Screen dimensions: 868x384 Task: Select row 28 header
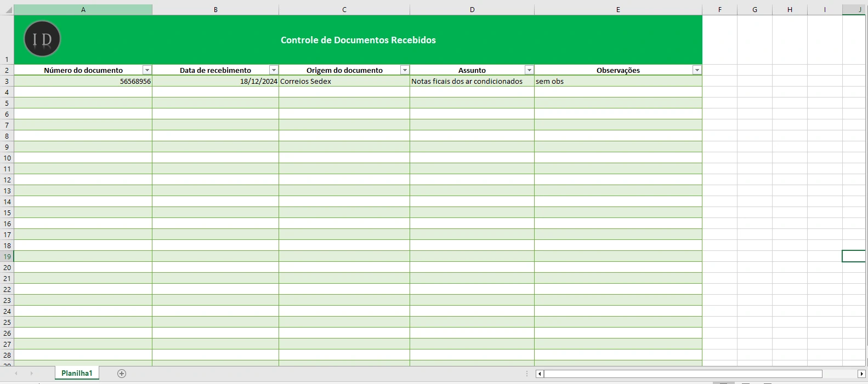pyautogui.click(x=7, y=355)
